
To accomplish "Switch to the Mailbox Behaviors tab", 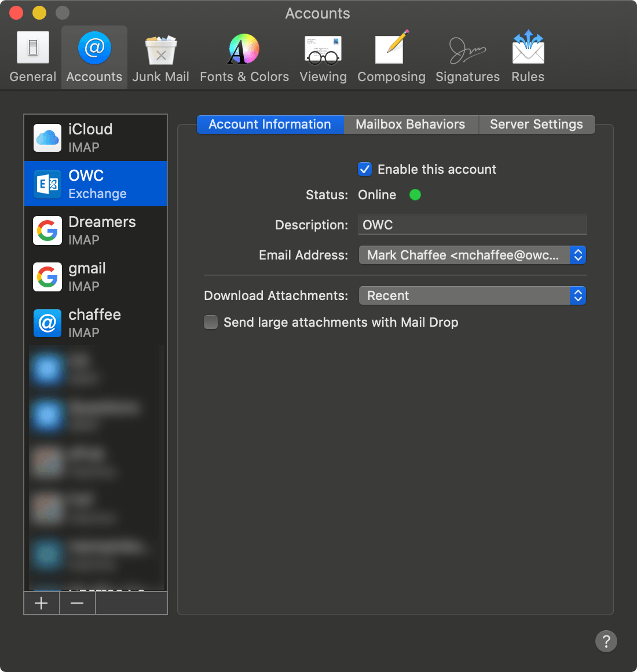I will [x=410, y=125].
